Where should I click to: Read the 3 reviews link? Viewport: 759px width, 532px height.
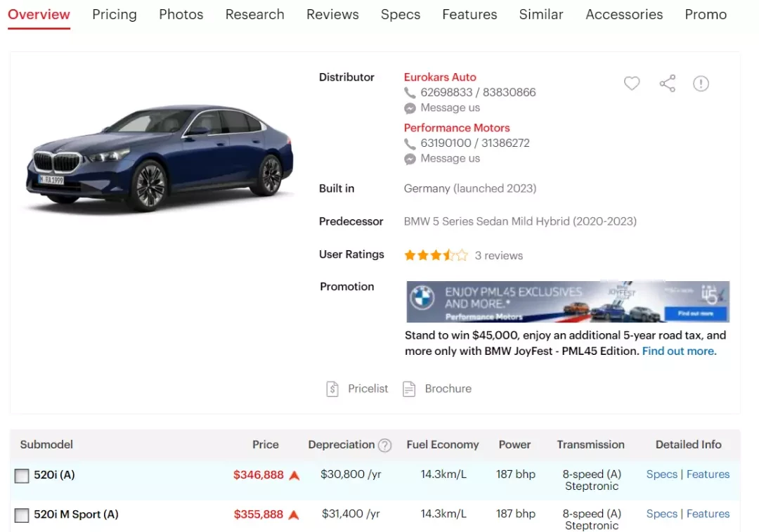click(x=498, y=256)
